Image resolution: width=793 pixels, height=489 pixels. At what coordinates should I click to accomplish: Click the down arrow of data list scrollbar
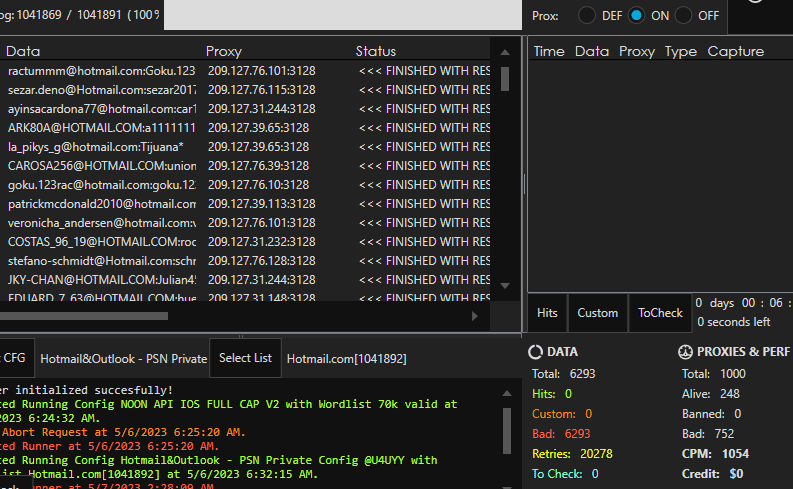point(505,286)
